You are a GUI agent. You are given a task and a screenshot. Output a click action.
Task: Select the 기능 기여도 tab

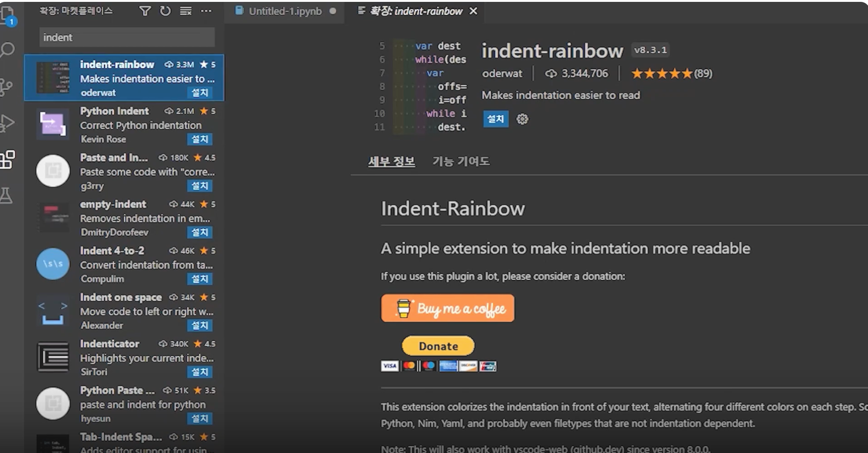click(461, 161)
